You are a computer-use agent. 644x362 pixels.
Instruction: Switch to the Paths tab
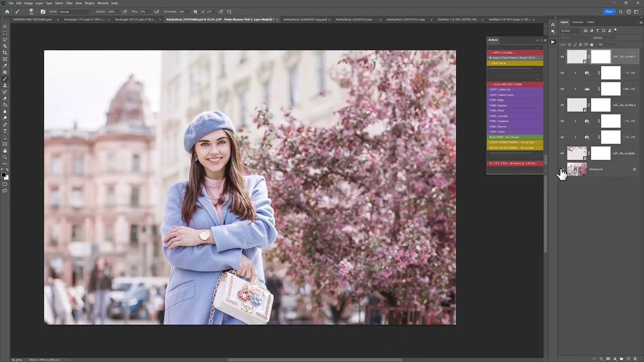pos(591,22)
